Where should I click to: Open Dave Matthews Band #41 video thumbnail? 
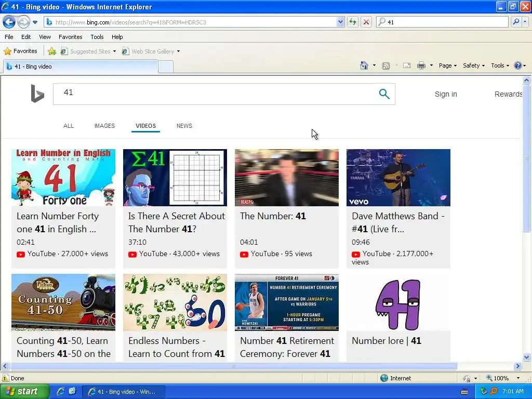(x=398, y=178)
